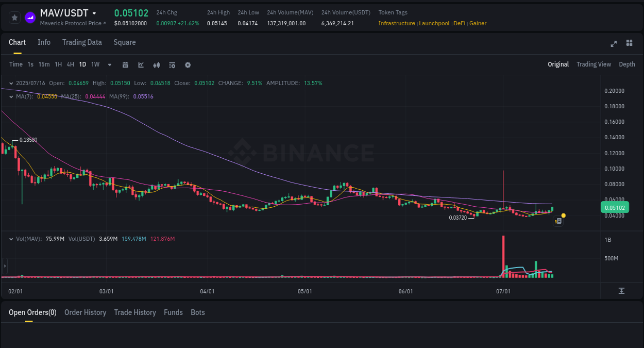Select the candlestick chart style icon

[156, 64]
